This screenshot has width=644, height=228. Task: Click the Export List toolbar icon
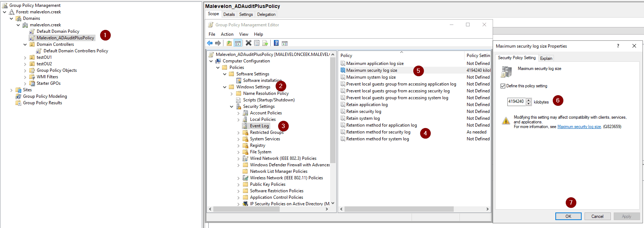click(265, 43)
